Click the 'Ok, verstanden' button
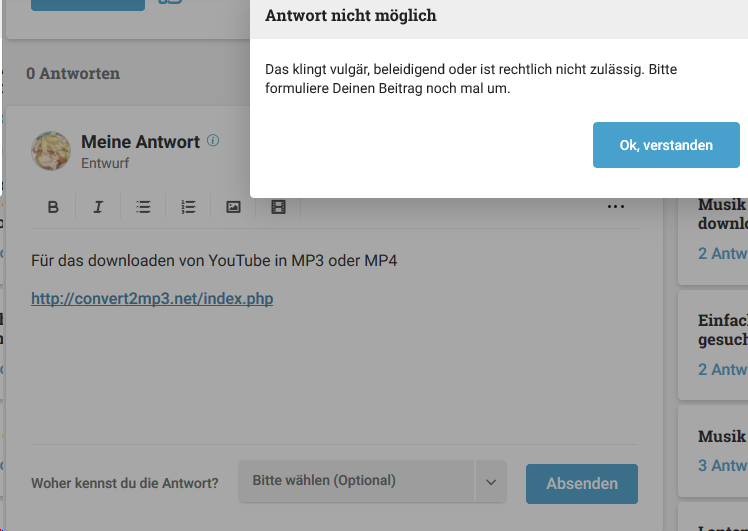The width and height of the screenshot is (748, 531). point(666,145)
